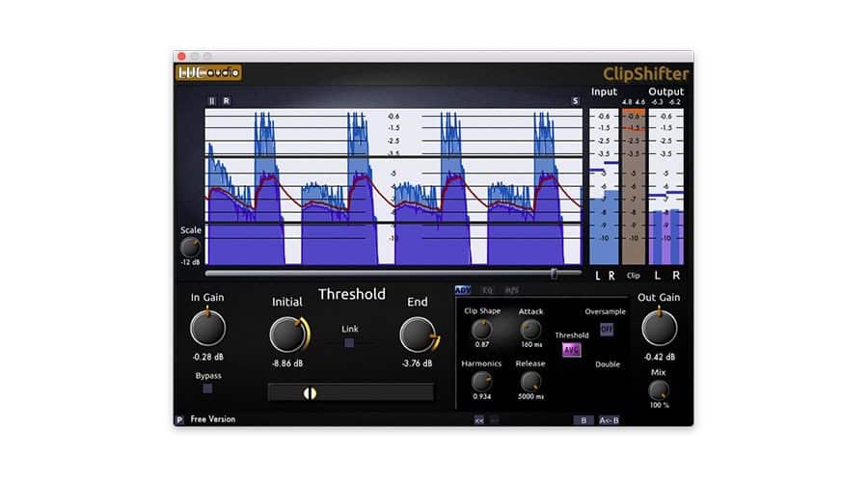Click the greyed redo arrow button
Image resolution: width=868 pixels, height=482 pixels.
(x=495, y=420)
